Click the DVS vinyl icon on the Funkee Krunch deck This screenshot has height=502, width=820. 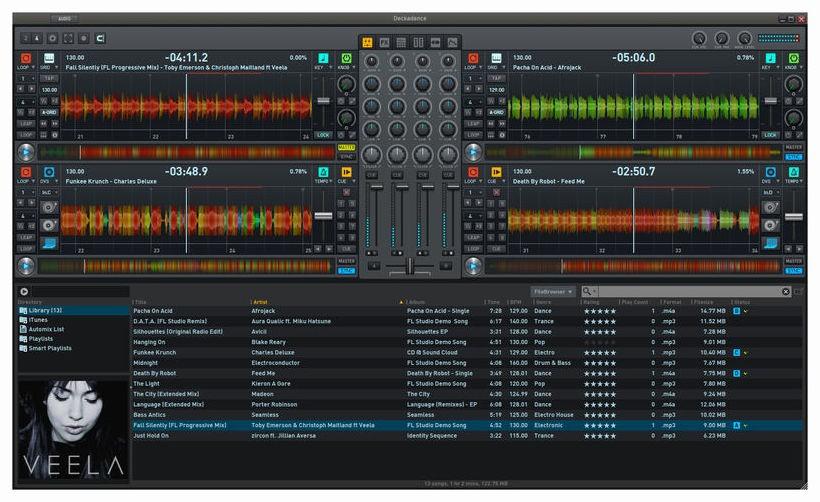tap(49, 172)
